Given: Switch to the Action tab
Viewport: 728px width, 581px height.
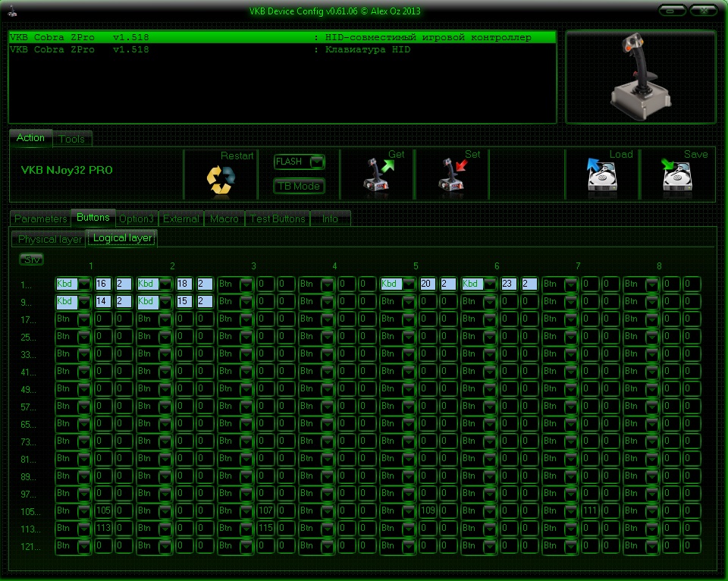Looking at the screenshot, I should pos(30,138).
